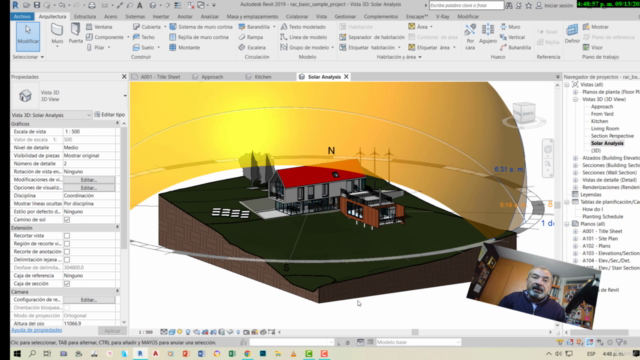
Task: Enable Delimitación lejana checkbox
Action: [67, 260]
